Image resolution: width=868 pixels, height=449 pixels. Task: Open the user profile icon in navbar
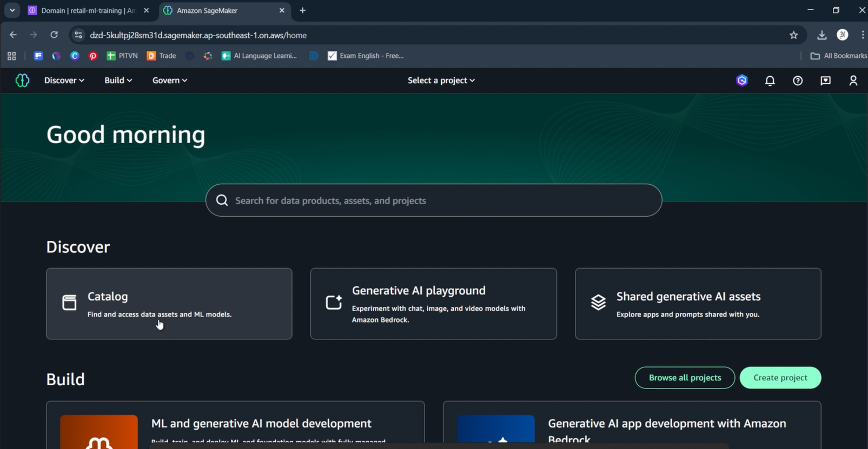pyautogui.click(x=853, y=81)
